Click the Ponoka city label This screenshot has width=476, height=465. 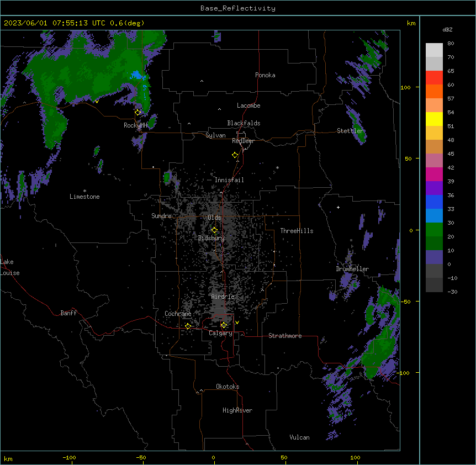click(x=265, y=75)
